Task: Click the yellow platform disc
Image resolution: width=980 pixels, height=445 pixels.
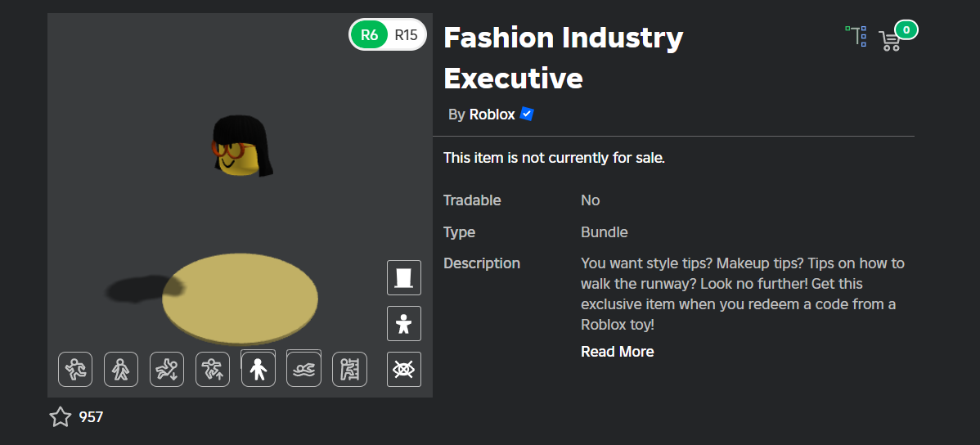Action: coord(240,299)
